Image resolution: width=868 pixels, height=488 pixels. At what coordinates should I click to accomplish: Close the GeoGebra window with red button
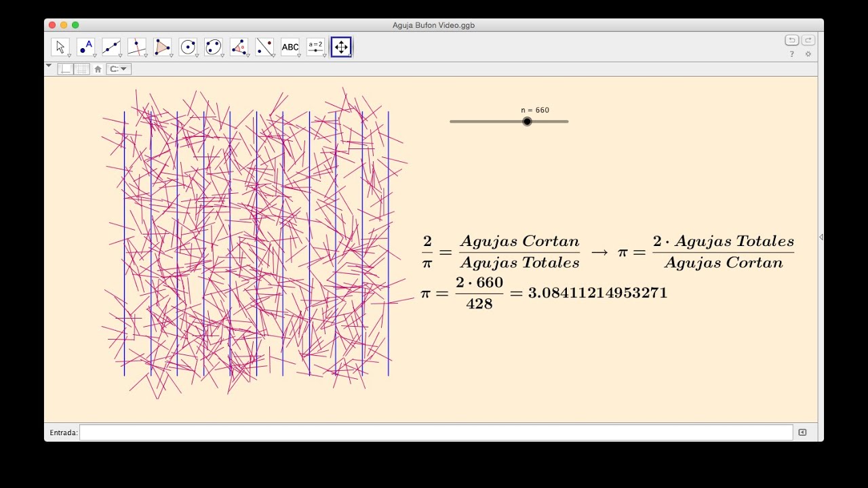pyautogui.click(x=52, y=25)
